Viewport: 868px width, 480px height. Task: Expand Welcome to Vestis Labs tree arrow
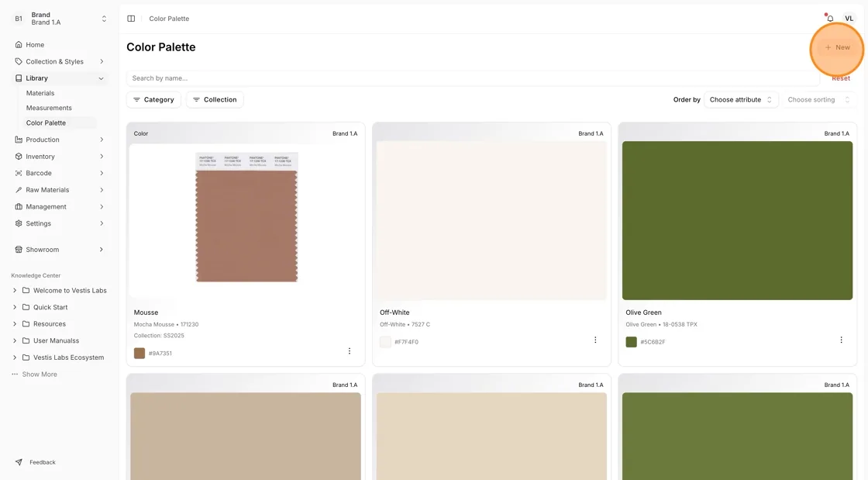pos(15,290)
